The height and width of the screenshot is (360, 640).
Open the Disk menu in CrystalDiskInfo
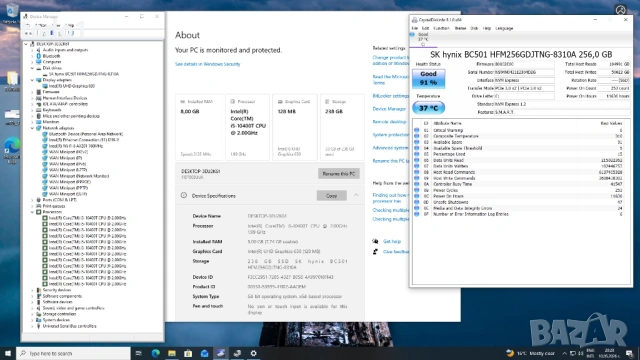click(x=474, y=28)
